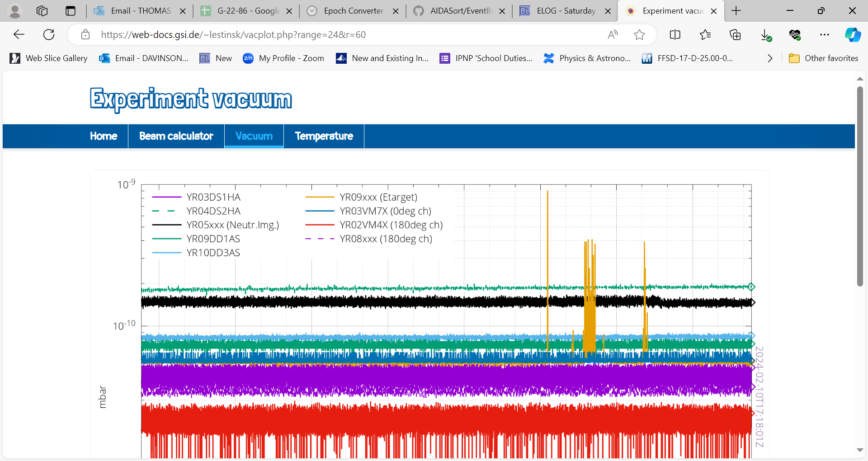Activate the read aloud icon
Screen dimensions: 868x461
[x=613, y=34]
